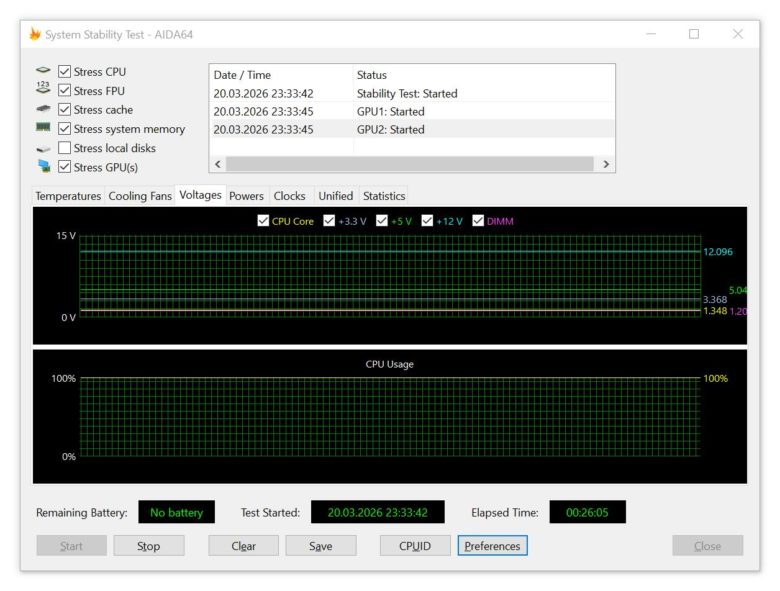The height and width of the screenshot is (591, 780).
Task: Toggle the Stress GPU(s) checkbox
Action: point(64,167)
